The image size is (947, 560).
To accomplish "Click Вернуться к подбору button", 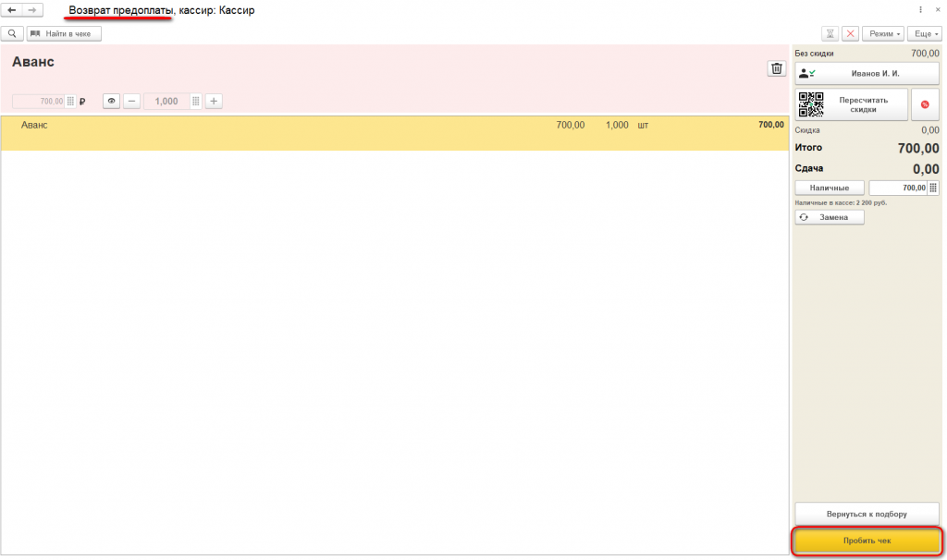I will pos(867,514).
